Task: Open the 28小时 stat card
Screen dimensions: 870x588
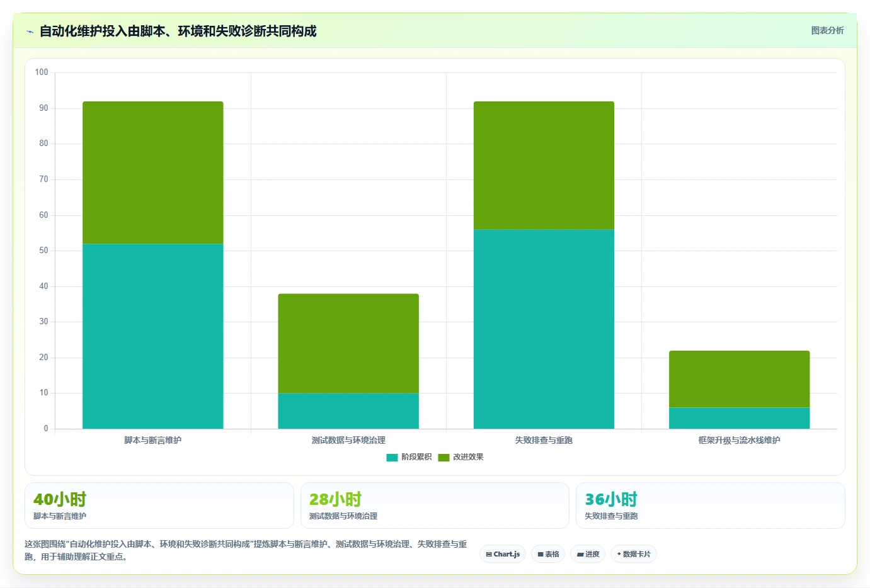Action: tap(435, 506)
